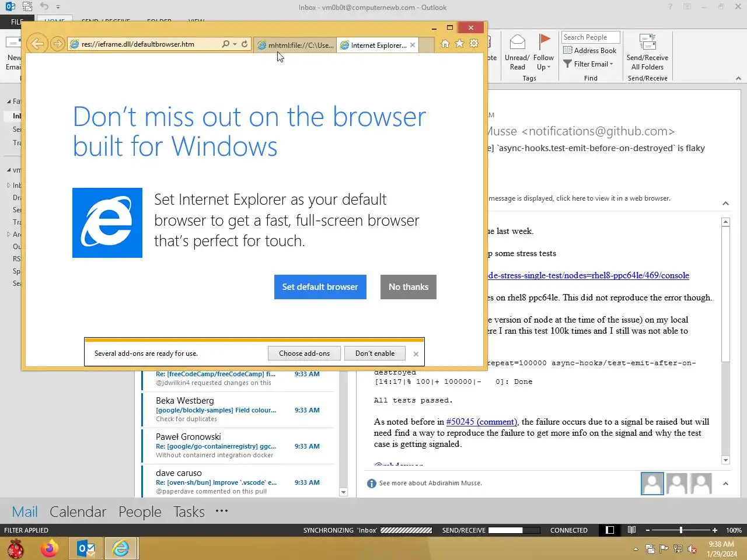Open the Address Book in Outlook
This screenshot has width=747, height=560.
(x=589, y=51)
